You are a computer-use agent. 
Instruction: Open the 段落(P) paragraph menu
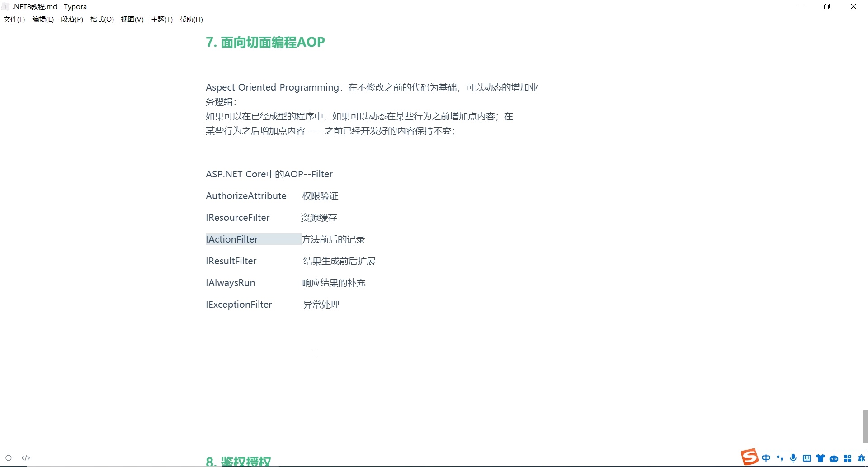click(x=72, y=19)
